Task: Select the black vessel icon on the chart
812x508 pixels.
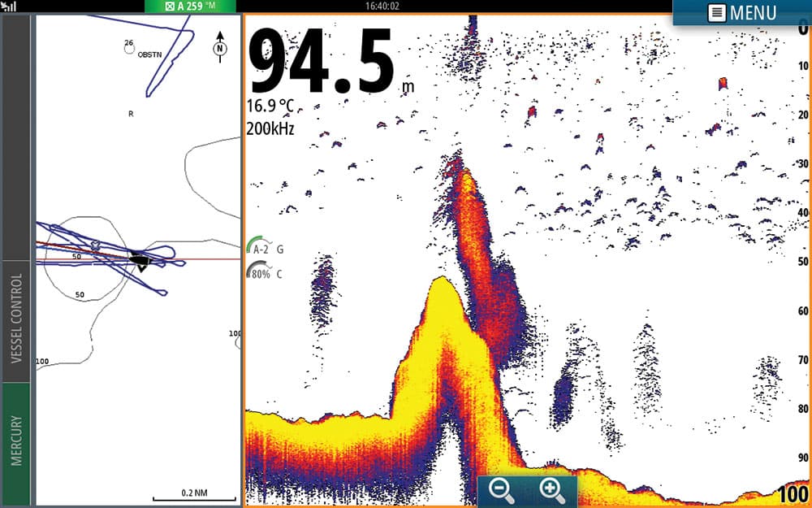Action: click(140, 258)
